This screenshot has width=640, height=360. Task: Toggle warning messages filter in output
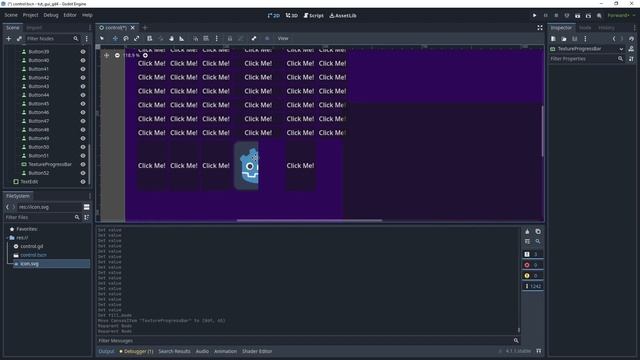pyautogui.click(x=533, y=276)
